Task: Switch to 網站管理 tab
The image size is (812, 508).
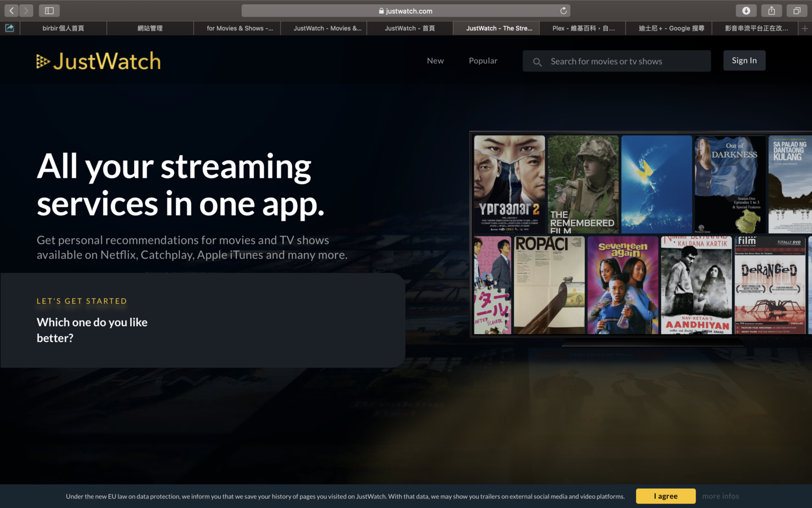Action: pyautogui.click(x=150, y=28)
